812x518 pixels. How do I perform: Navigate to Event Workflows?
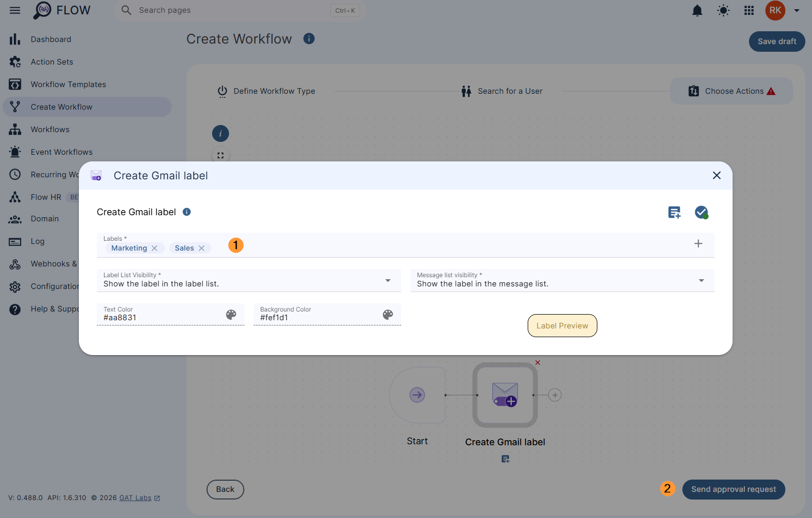[x=61, y=152]
